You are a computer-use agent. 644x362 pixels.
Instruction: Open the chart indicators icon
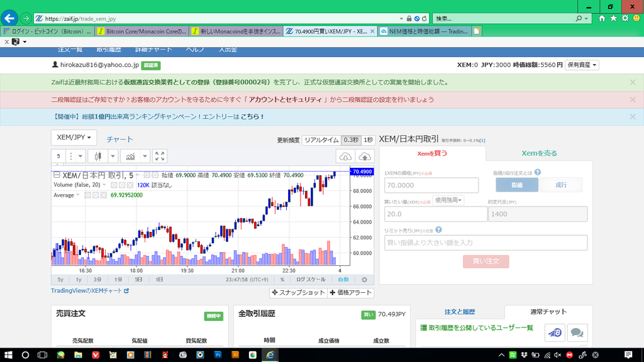pos(130,156)
